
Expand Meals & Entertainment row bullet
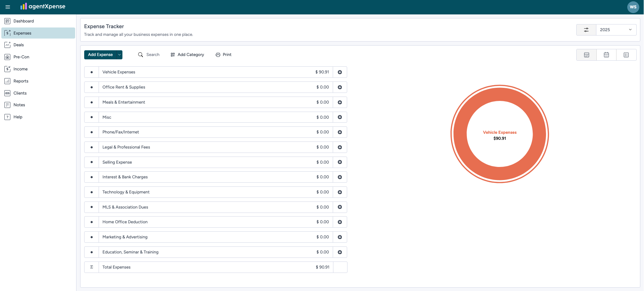point(92,102)
